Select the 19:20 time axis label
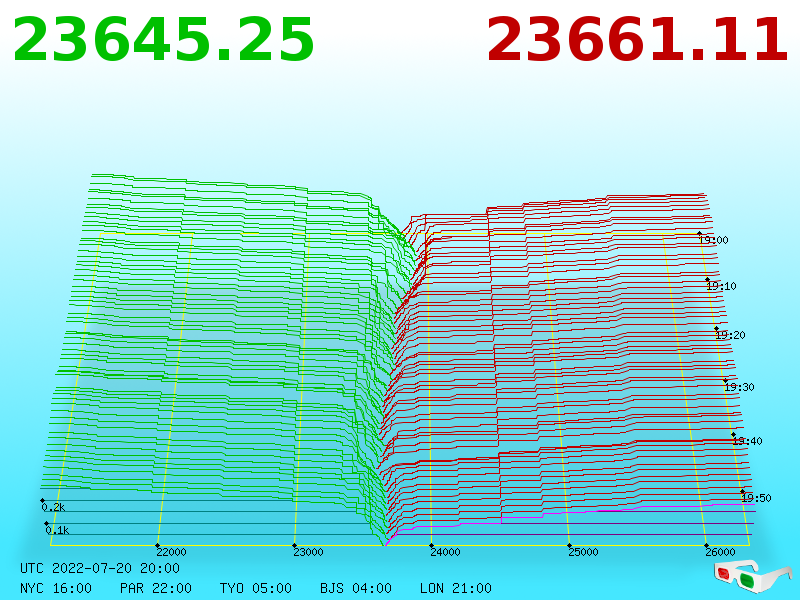 731,335
